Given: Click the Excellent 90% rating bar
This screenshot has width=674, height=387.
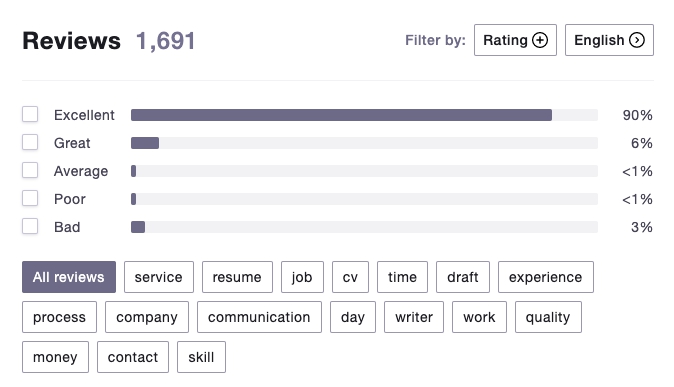Looking at the screenshot, I should (x=364, y=115).
